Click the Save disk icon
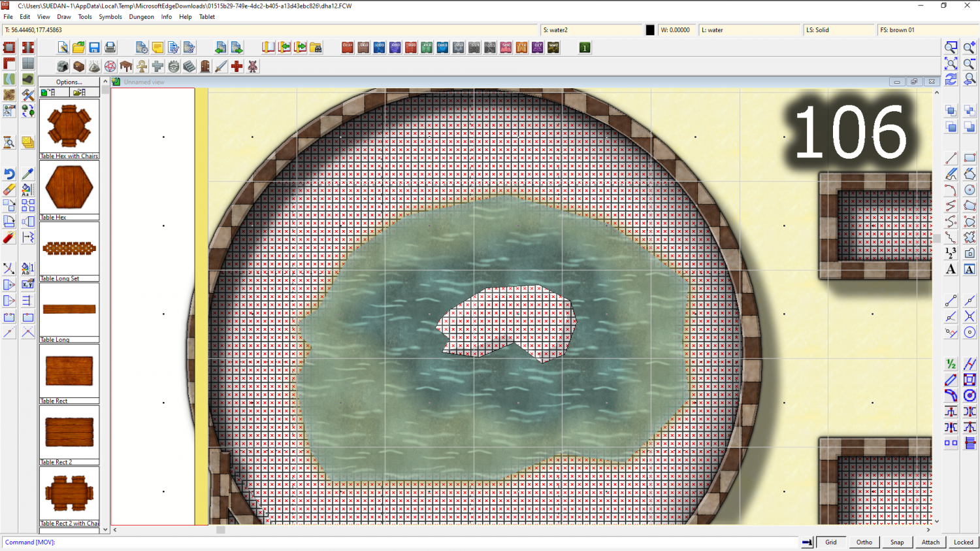The height and width of the screenshot is (551, 980). point(94,48)
